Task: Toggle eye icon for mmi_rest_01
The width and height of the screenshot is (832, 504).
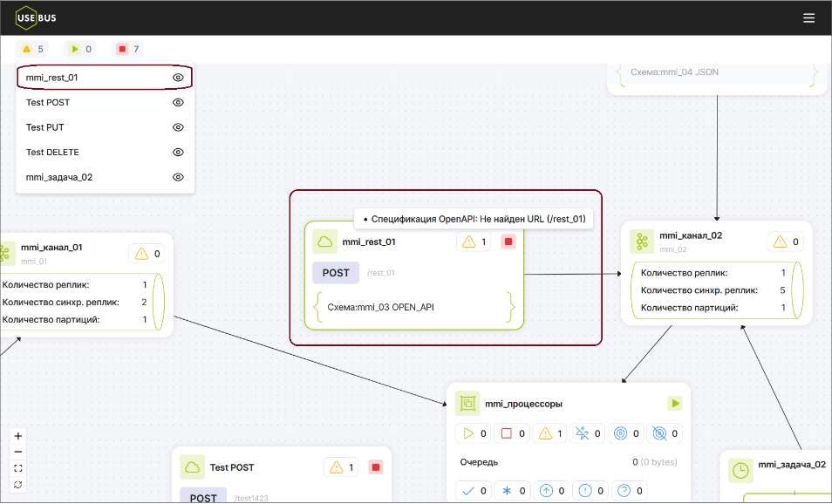Action: click(178, 78)
